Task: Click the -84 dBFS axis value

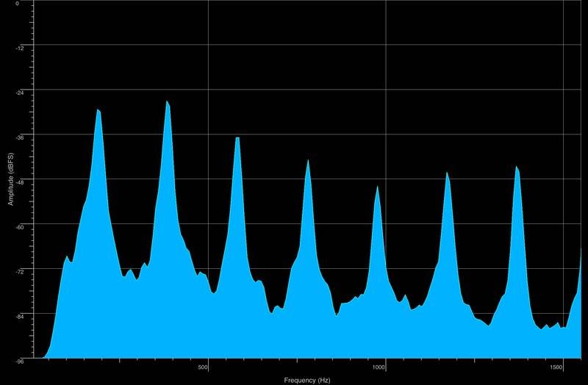Action: (20, 317)
